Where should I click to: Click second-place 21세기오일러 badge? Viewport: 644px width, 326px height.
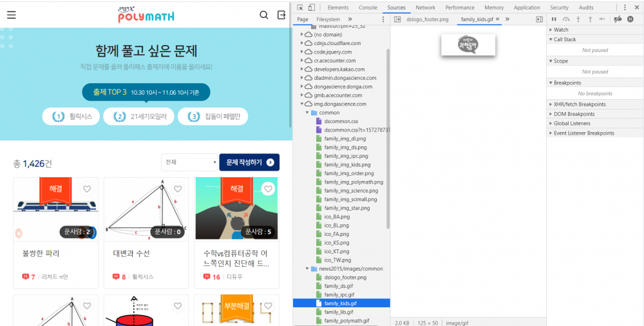coord(138,117)
